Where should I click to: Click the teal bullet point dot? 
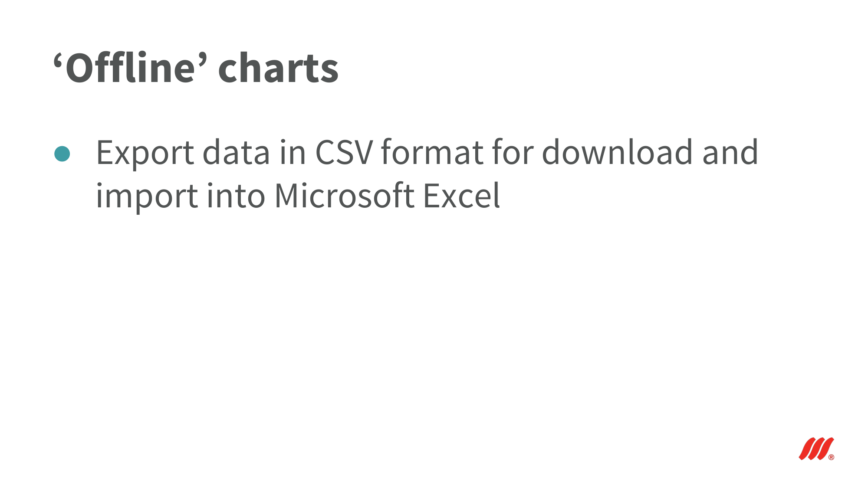[62, 154]
